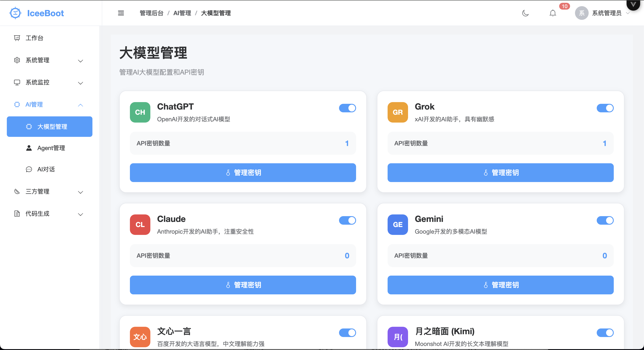The width and height of the screenshot is (644, 350).
Task: Click the IceeBoot brand title
Action: click(x=46, y=13)
